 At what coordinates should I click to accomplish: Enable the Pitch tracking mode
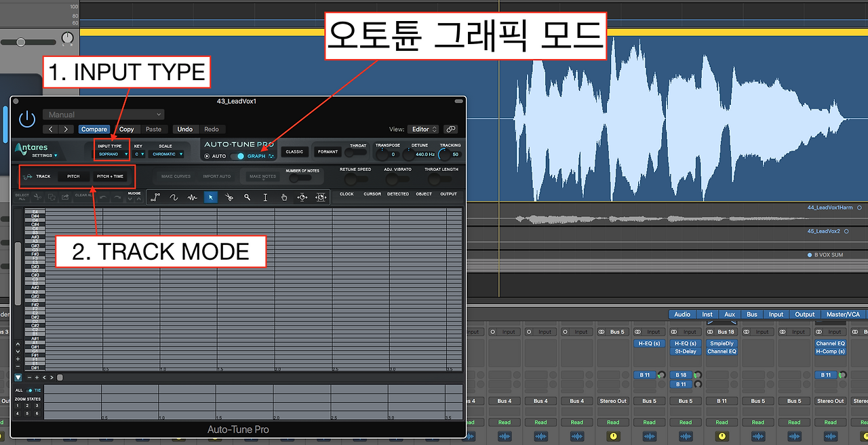coord(73,176)
